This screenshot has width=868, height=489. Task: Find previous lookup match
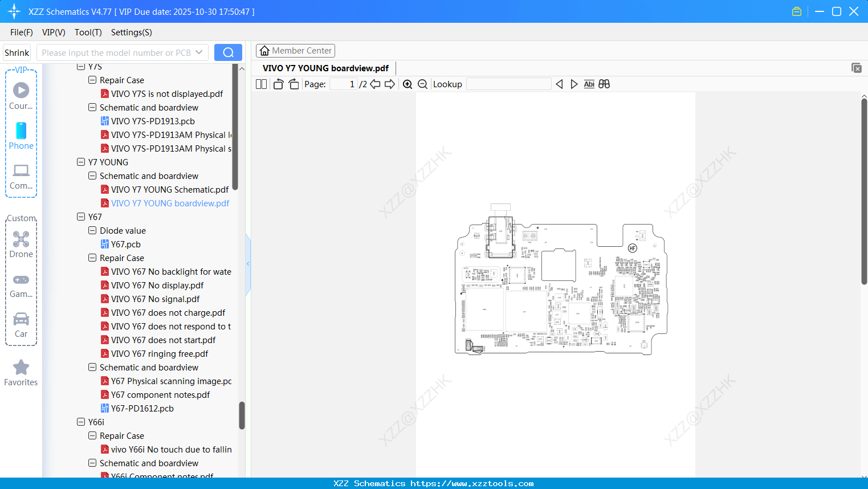pyautogui.click(x=559, y=84)
